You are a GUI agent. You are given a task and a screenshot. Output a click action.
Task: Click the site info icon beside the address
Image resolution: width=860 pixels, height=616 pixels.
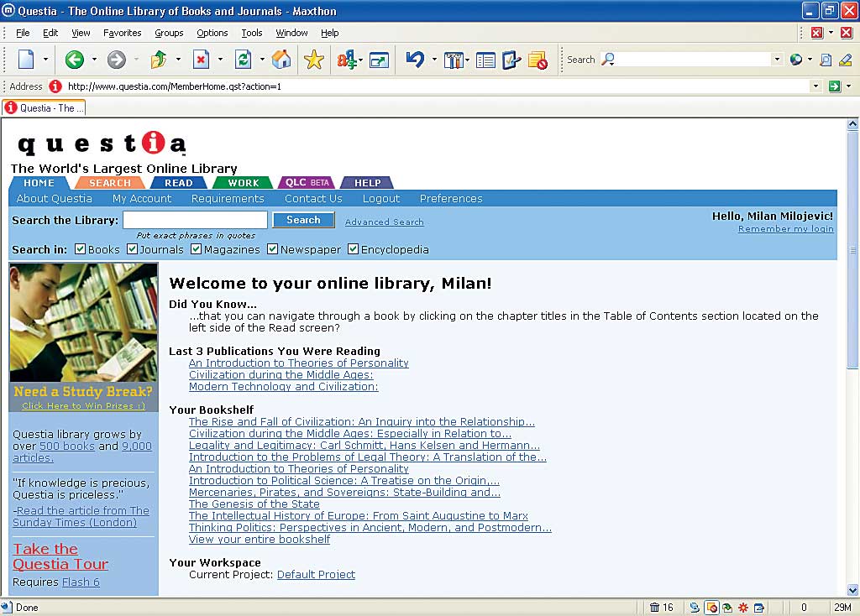55,86
